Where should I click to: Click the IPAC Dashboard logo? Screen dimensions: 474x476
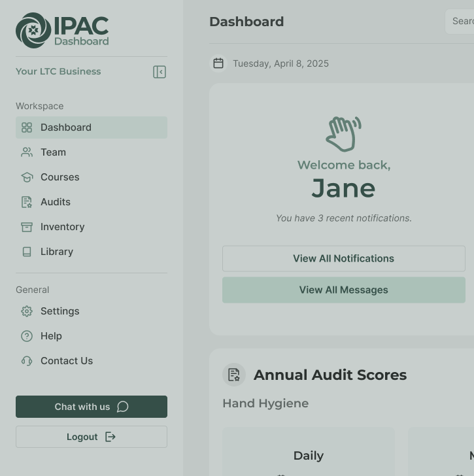[62, 30]
